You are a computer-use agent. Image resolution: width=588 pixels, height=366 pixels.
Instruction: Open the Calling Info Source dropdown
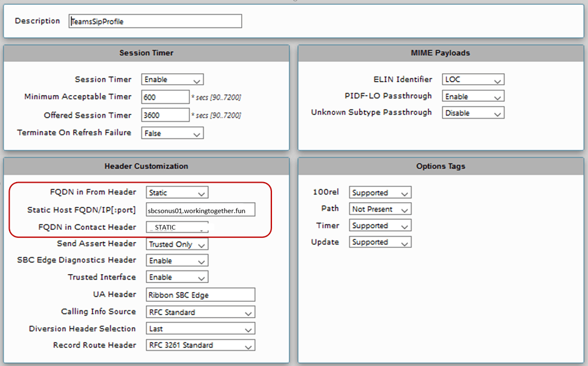[201, 312]
